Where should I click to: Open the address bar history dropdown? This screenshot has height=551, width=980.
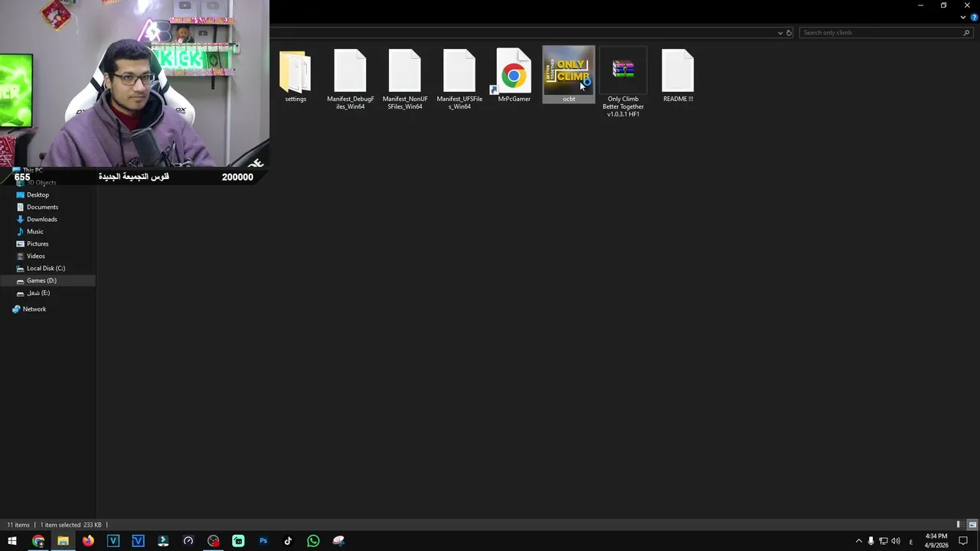tap(780, 33)
